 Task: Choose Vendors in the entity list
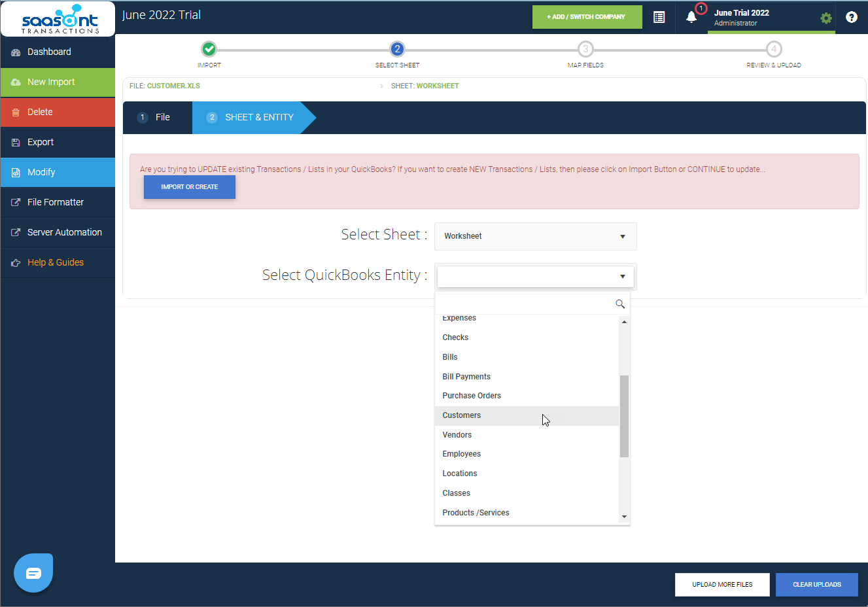(457, 435)
